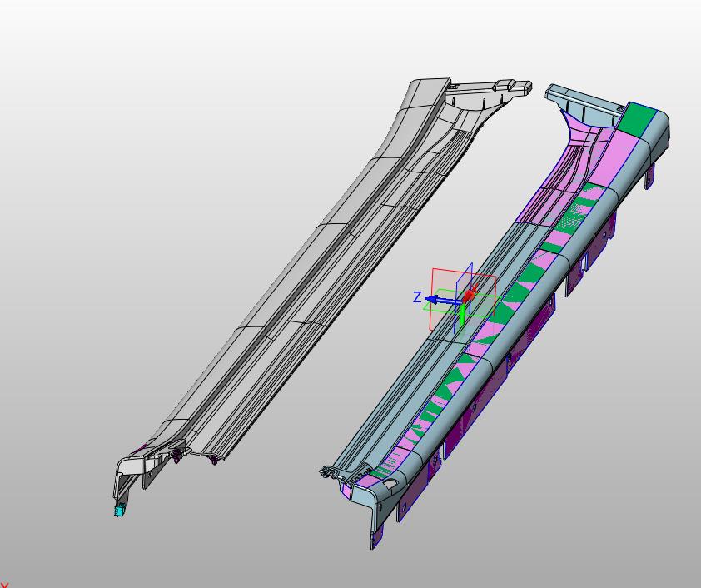The image size is (701, 588).
Task: Click the blue Z label near the manipulator
Action: pyautogui.click(x=417, y=297)
